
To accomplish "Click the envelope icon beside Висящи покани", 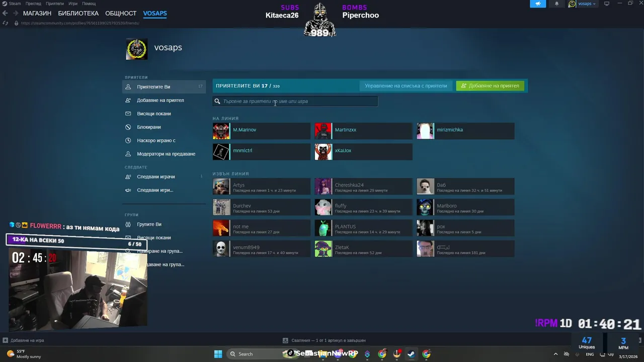I will (128, 114).
